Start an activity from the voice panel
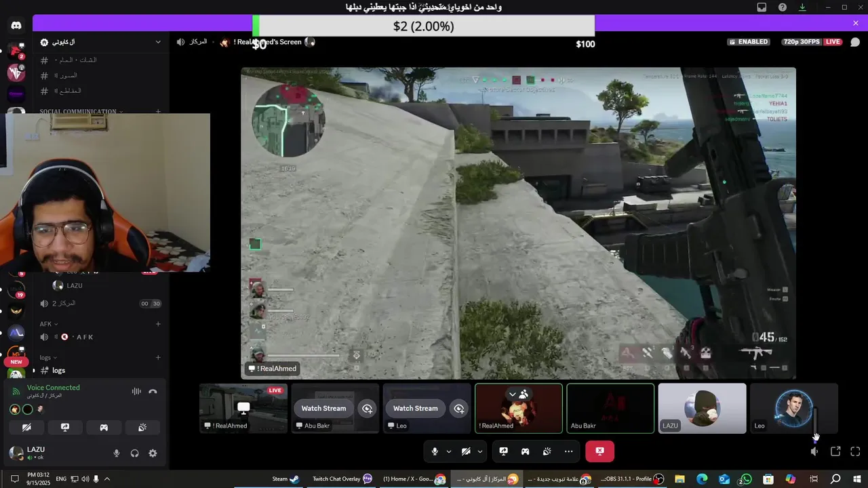 click(x=104, y=428)
